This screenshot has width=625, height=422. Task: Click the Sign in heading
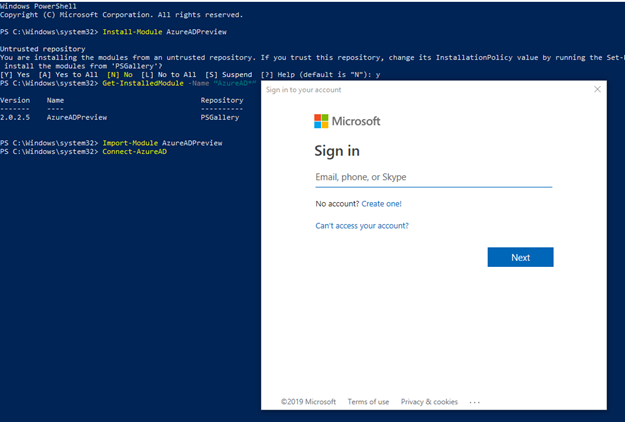(x=337, y=151)
